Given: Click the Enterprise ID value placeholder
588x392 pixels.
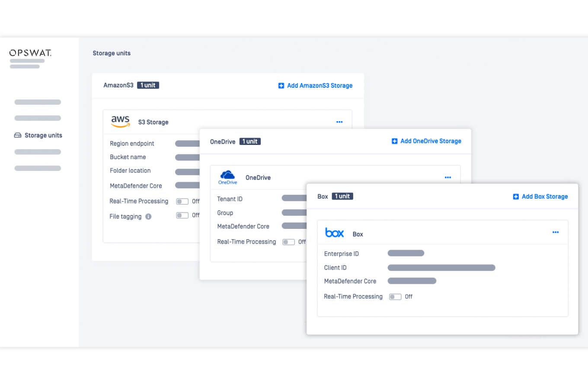Looking at the screenshot, I should click(x=406, y=253).
